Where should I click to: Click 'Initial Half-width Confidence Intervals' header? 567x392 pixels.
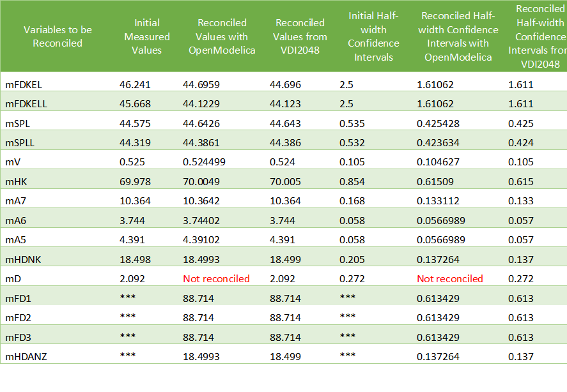pos(373,36)
